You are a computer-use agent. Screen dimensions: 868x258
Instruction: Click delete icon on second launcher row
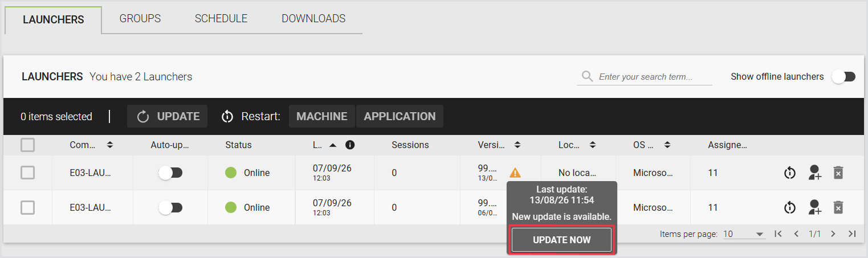pos(838,207)
